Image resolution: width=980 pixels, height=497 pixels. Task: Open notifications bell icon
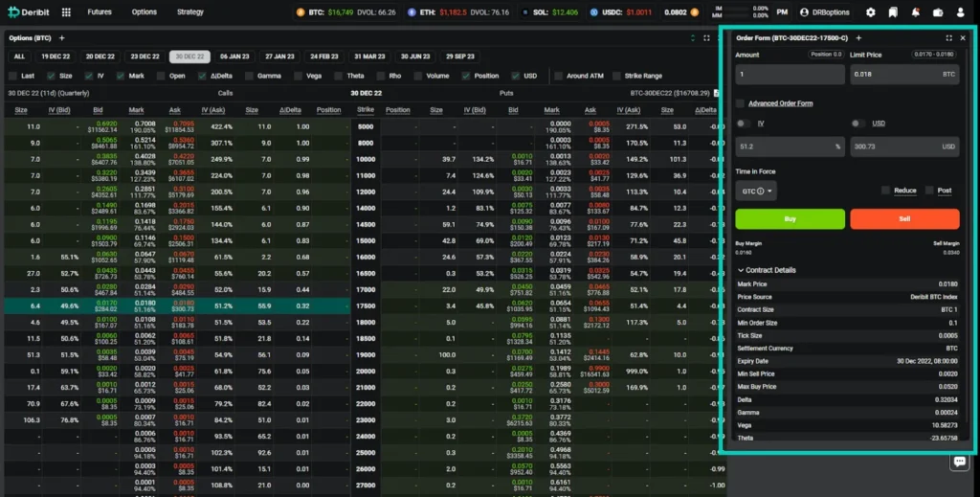tap(916, 12)
